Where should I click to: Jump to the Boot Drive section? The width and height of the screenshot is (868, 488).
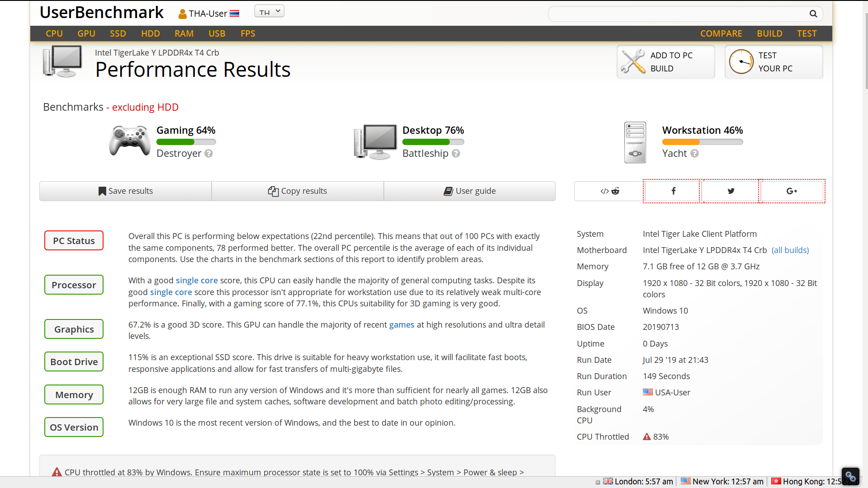pos(74,361)
